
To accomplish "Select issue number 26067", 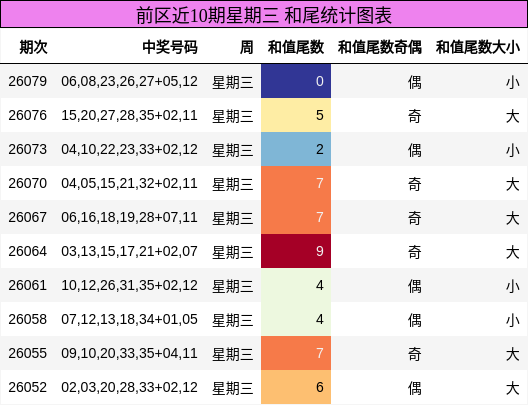I will 28,217.
